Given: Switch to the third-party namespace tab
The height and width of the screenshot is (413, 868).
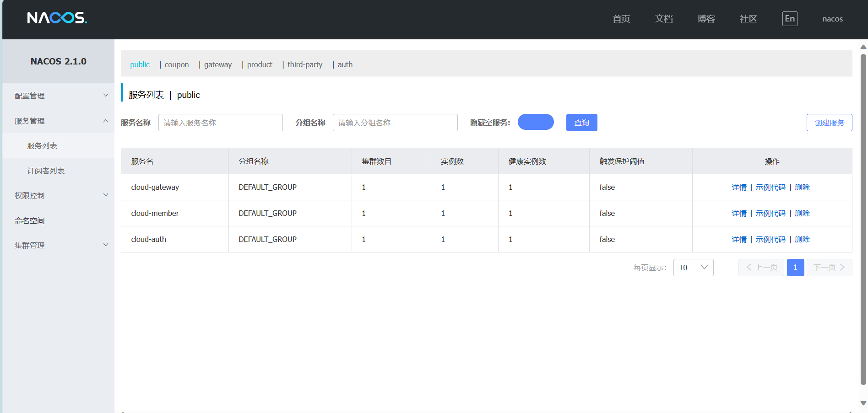Looking at the screenshot, I should coord(304,64).
